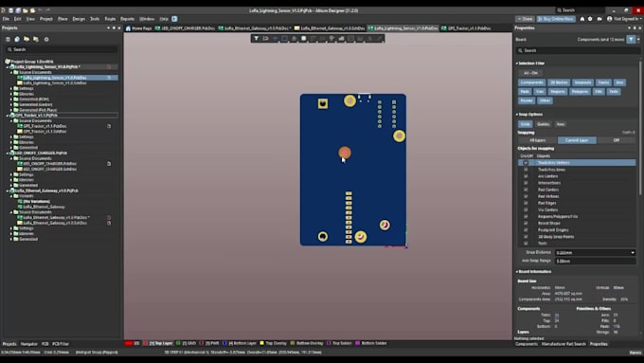The image size is (644, 363).
Task: Click the place line icon in Active Bar
Action: (x=379, y=39)
